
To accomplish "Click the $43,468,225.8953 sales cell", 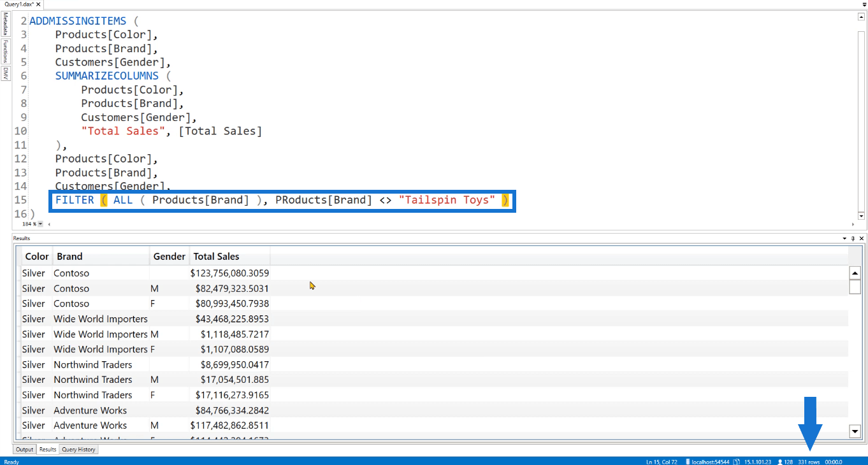I will (229, 319).
